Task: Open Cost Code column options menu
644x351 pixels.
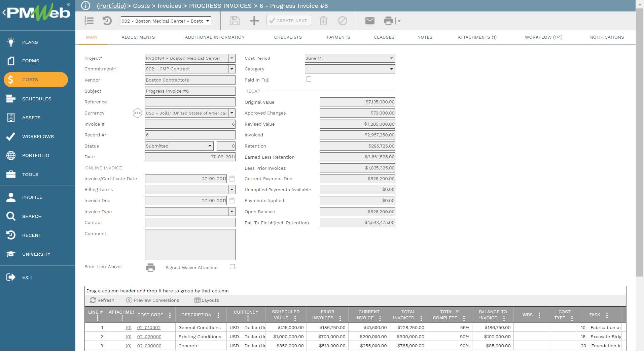Action: (170, 315)
